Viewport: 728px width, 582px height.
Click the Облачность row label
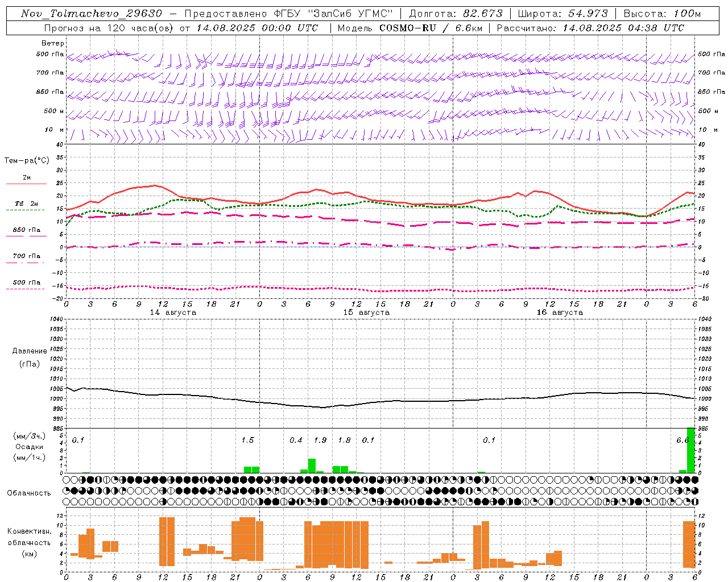29,493
